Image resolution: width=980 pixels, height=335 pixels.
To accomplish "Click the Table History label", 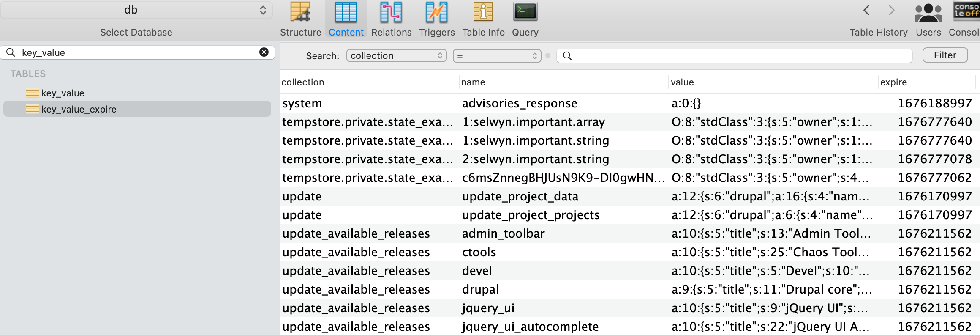I will coord(879,33).
